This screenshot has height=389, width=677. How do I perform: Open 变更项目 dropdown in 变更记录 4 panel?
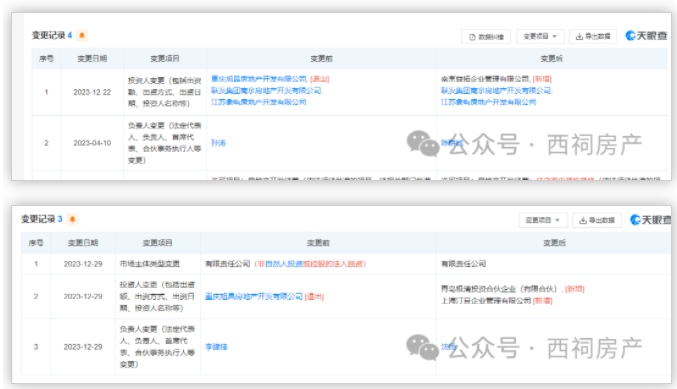coord(540,36)
